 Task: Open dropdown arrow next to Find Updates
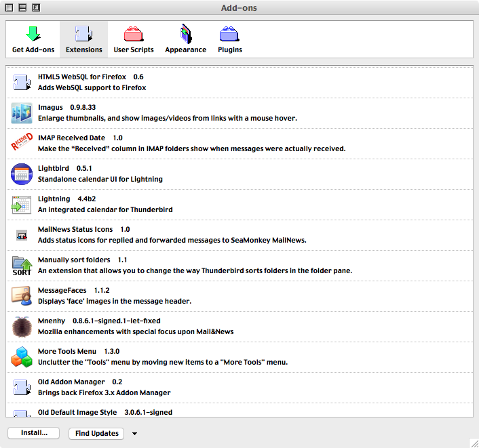[134, 434]
